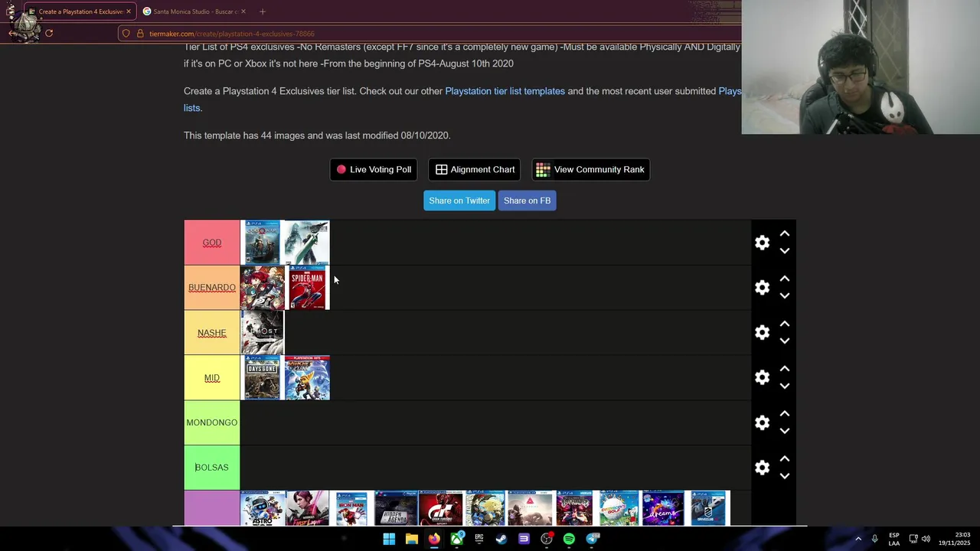Open settings gear for BUENARDO tier
Viewport: 980px width, 551px height.
[762, 288]
